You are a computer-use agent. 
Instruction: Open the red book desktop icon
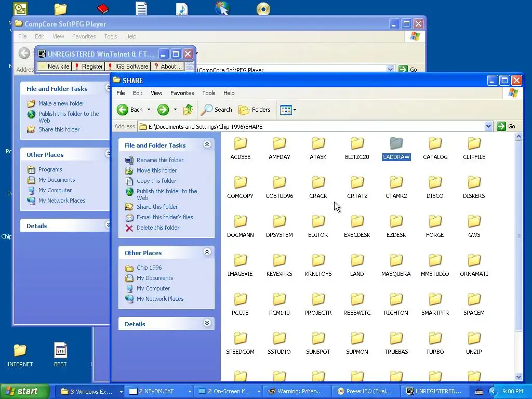coord(102,8)
